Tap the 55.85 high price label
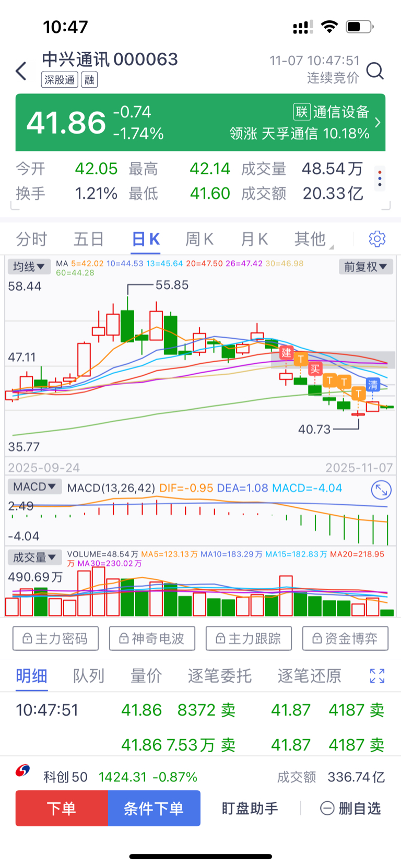The width and height of the screenshot is (401, 868). (172, 285)
